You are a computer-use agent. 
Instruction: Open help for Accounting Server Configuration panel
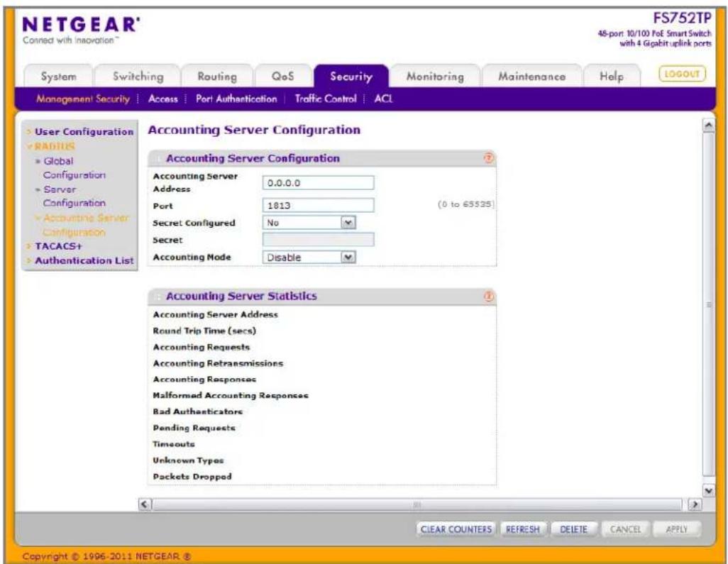488,158
